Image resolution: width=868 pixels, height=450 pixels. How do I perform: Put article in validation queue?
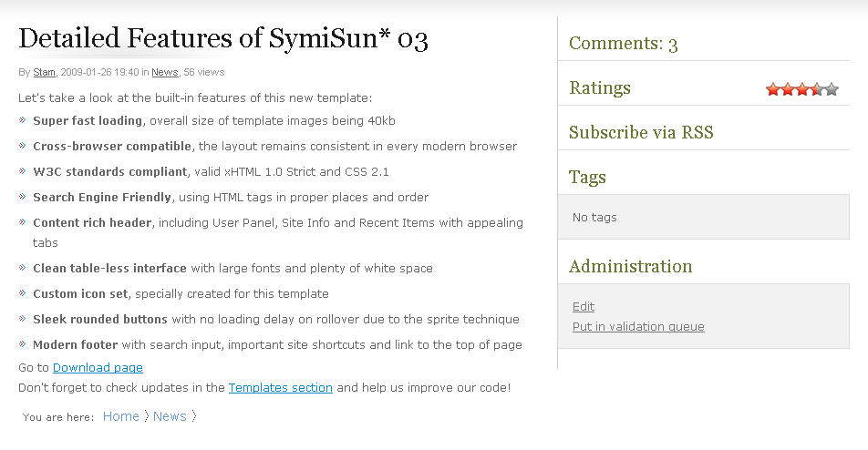pyautogui.click(x=638, y=327)
